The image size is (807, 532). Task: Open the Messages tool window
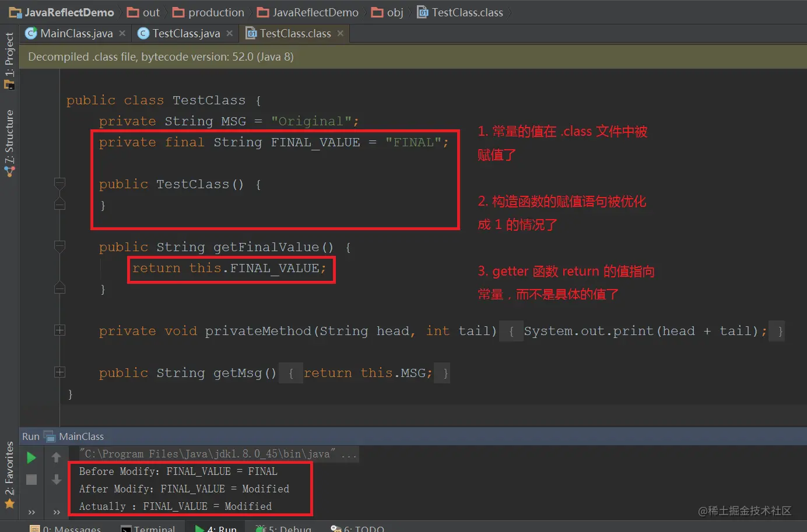point(66,528)
